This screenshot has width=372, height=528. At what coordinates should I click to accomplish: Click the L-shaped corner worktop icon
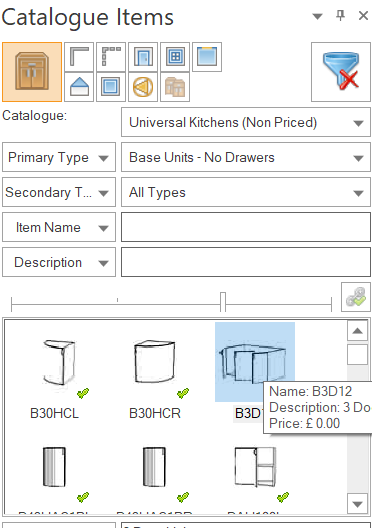coord(79,57)
